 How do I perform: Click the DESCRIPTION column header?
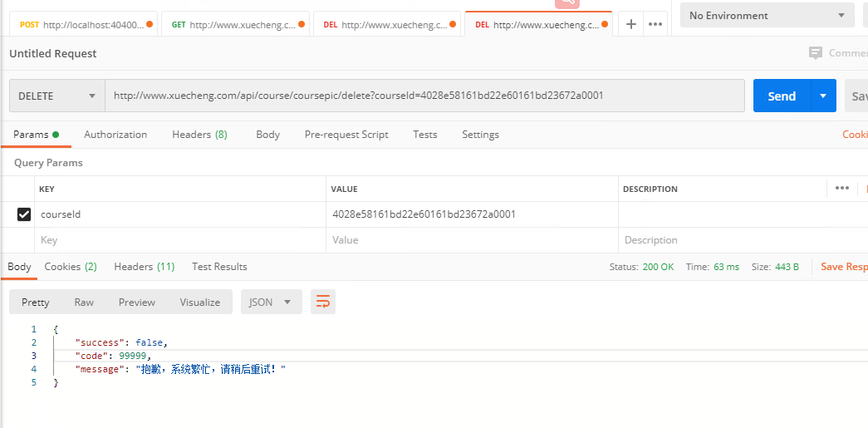coord(650,189)
